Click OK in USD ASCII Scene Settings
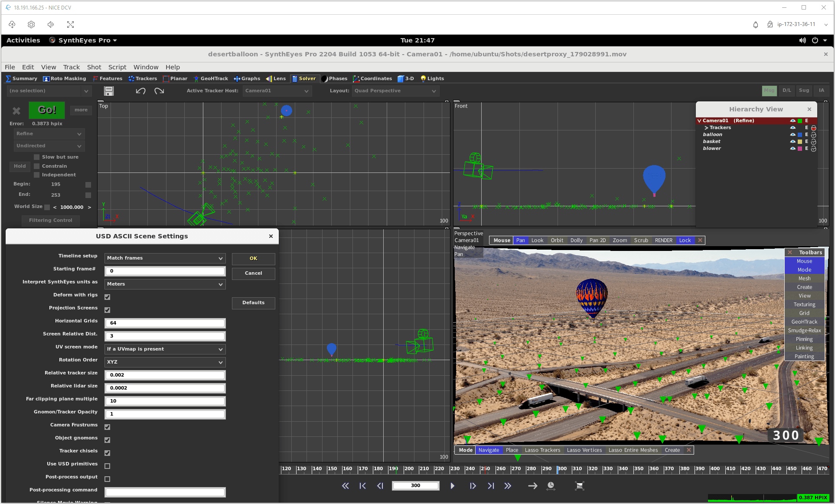The height and width of the screenshot is (504, 835). pos(254,258)
